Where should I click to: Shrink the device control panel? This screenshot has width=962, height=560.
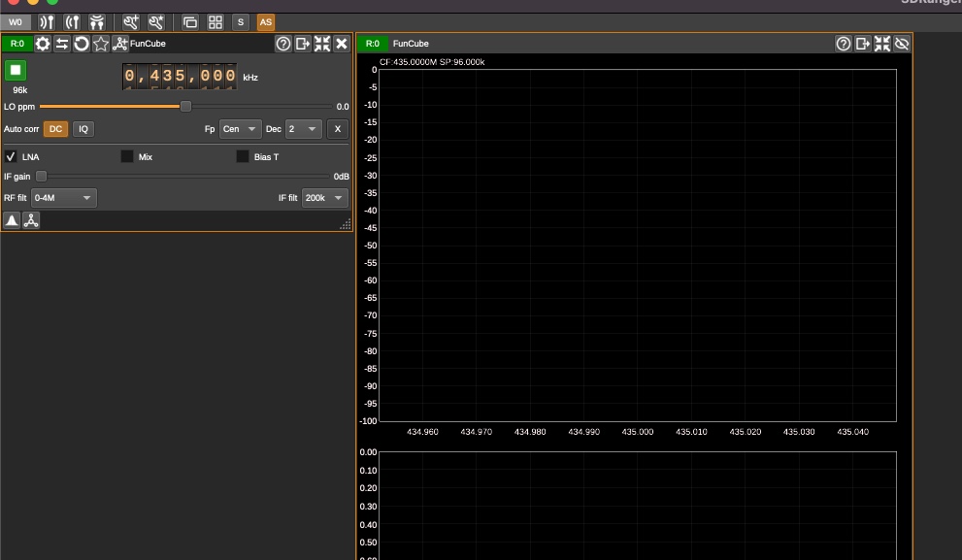(322, 44)
